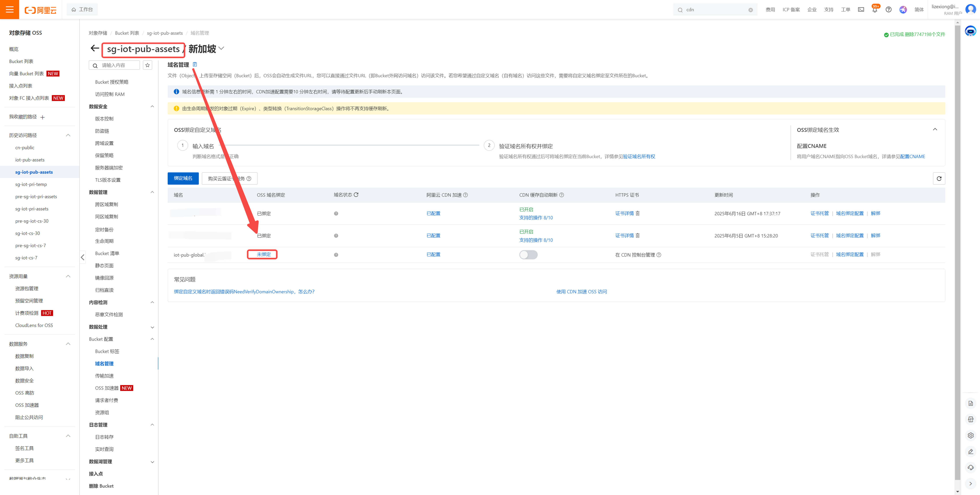Refresh domain status column icon
Viewport: 980px width, 495px height.
pyautogui.click(x=356, y=195)
